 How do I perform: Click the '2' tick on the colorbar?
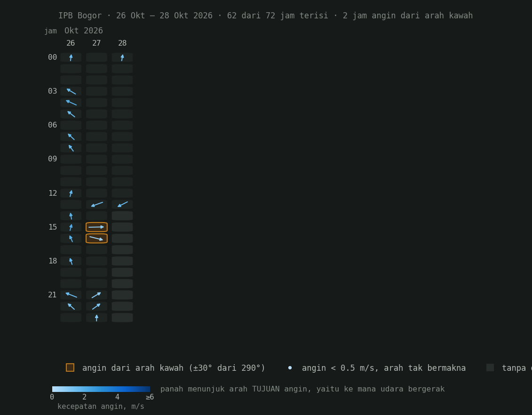point(85,397)
